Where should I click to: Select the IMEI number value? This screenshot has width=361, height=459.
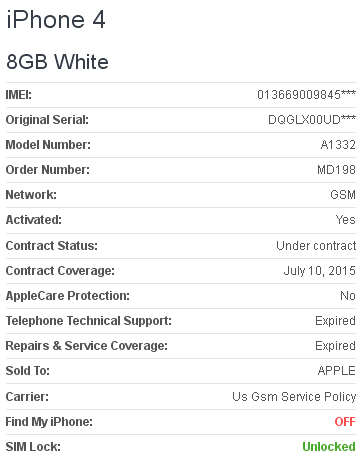click(x=306, y=95)
